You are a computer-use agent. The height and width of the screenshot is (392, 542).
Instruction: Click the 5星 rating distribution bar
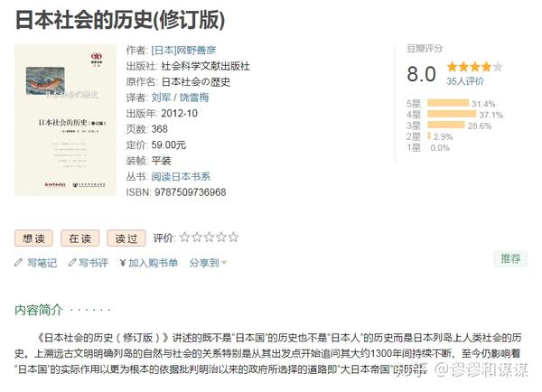(448, 103)
